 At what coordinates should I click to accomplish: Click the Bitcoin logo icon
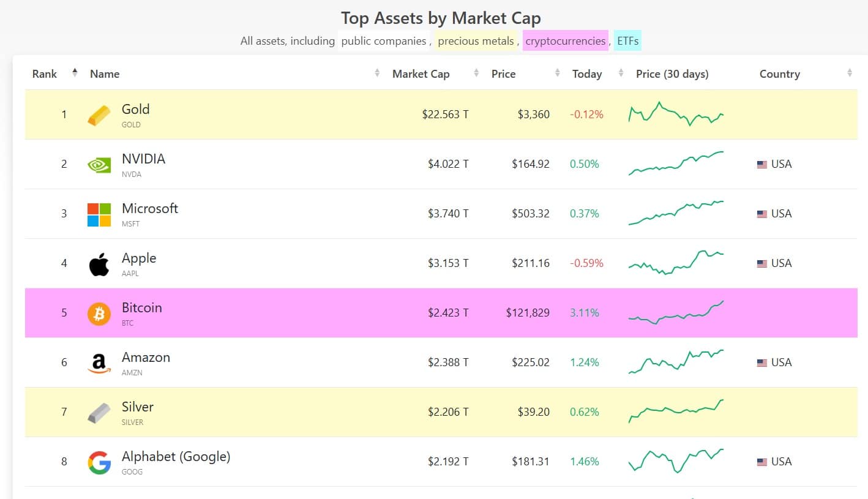pyautogui.click(x=99, y=314)
